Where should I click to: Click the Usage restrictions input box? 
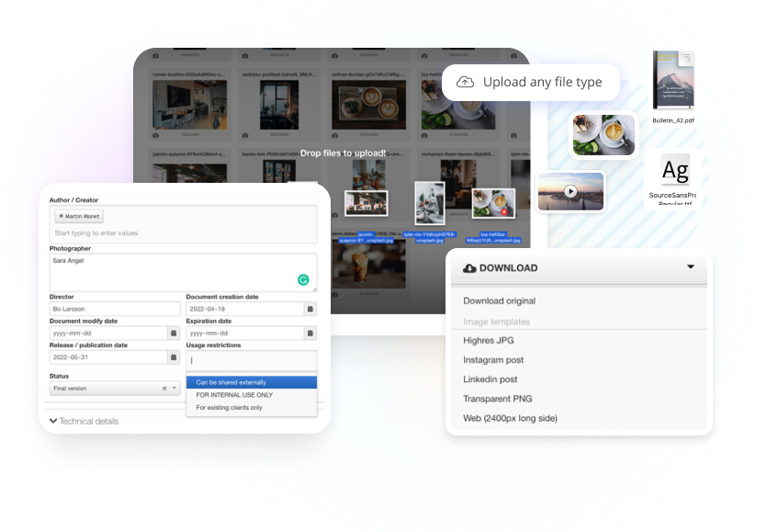tap(252, 361)
